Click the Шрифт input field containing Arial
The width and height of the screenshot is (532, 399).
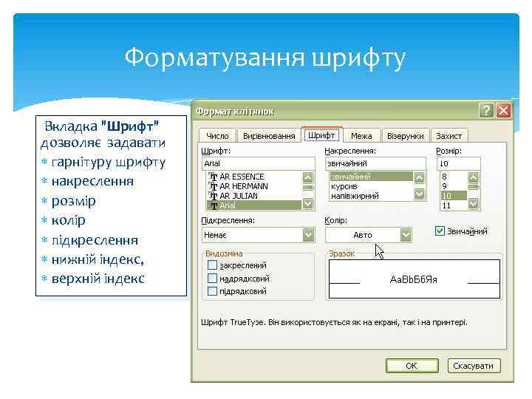[258, 163]
